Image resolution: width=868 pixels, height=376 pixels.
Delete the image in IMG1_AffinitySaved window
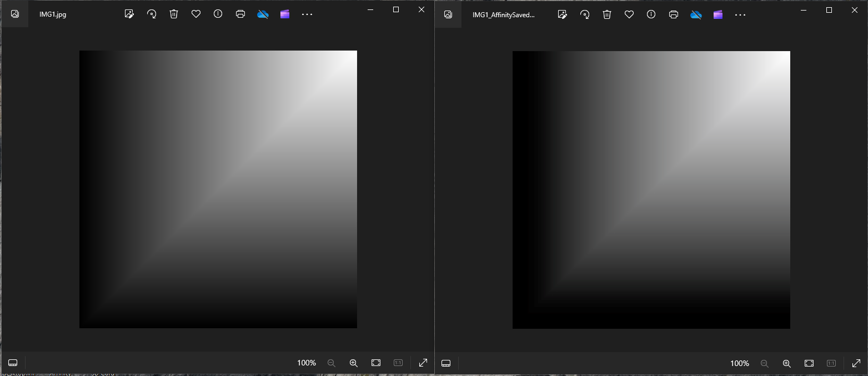(x=607, y=14)
